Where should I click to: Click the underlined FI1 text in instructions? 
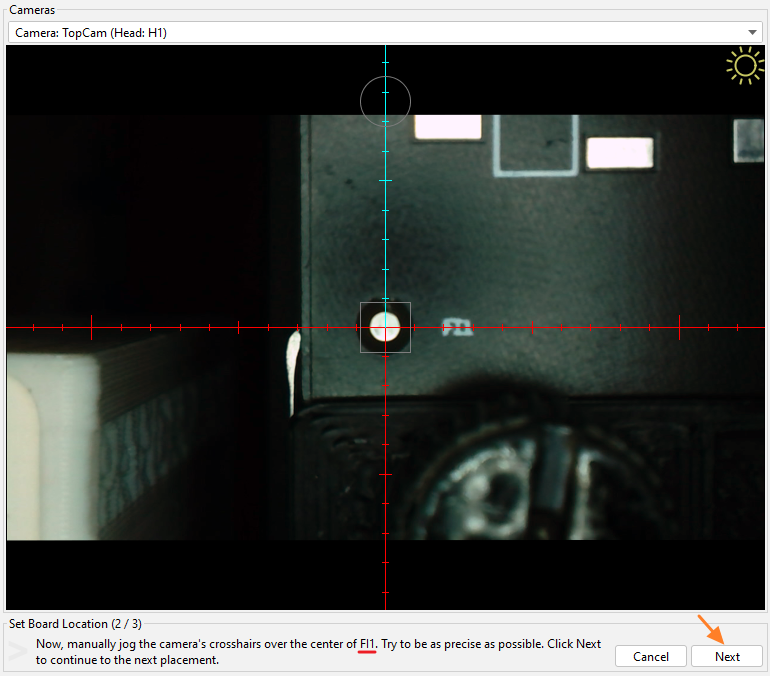[x=368, y=644]
